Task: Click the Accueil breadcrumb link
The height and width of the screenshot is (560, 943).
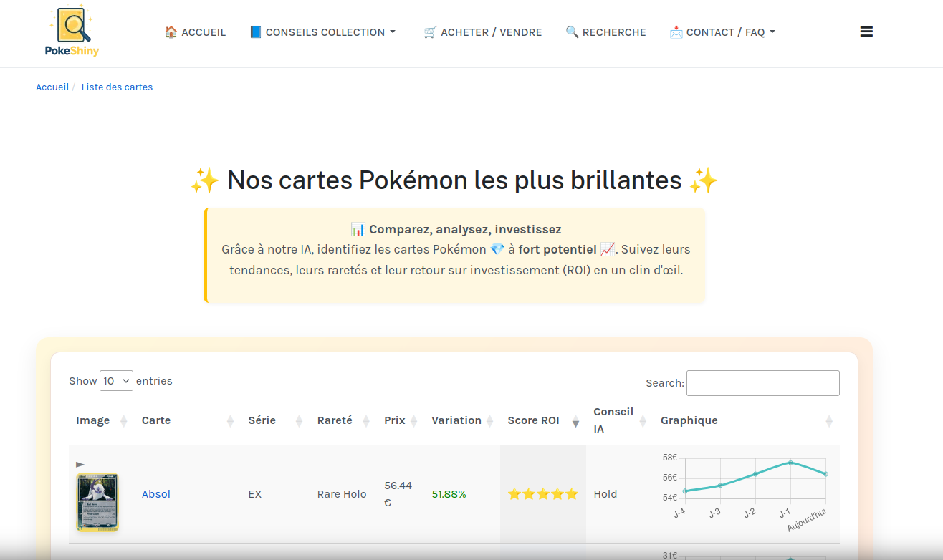Action: tap(52, 87)
